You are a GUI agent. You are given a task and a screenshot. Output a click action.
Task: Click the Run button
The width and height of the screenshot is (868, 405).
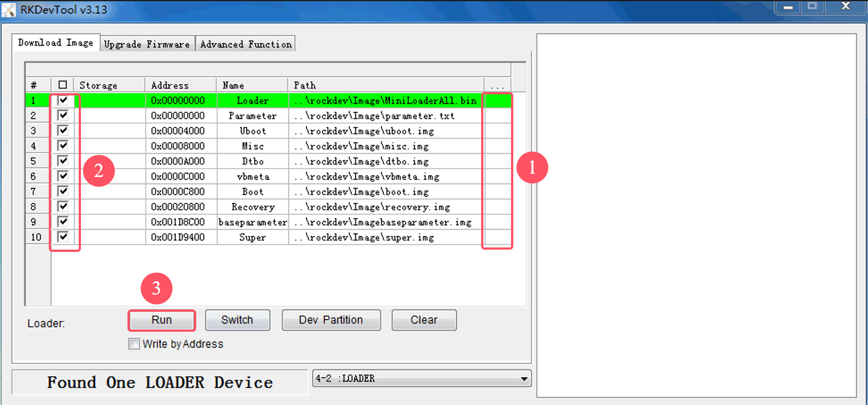161,320
